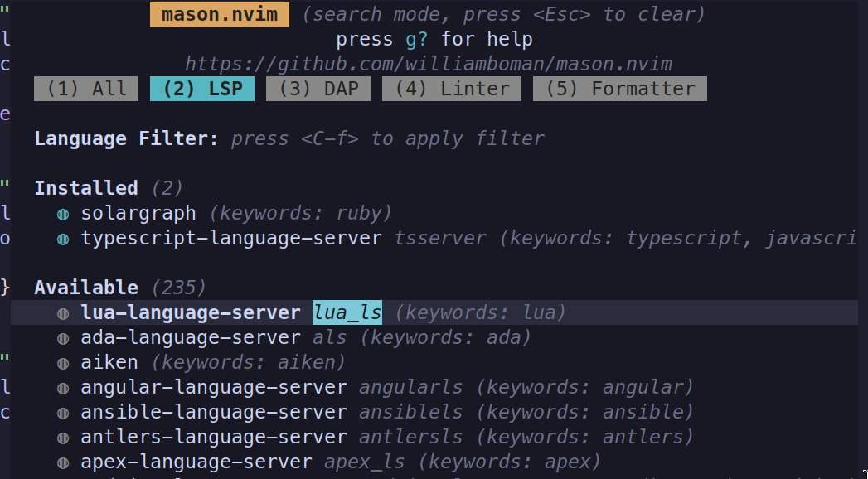Click the antlers-language-server package icon
Image resolution: width=868 pixels, height=479 pixels.
(63, 438)
